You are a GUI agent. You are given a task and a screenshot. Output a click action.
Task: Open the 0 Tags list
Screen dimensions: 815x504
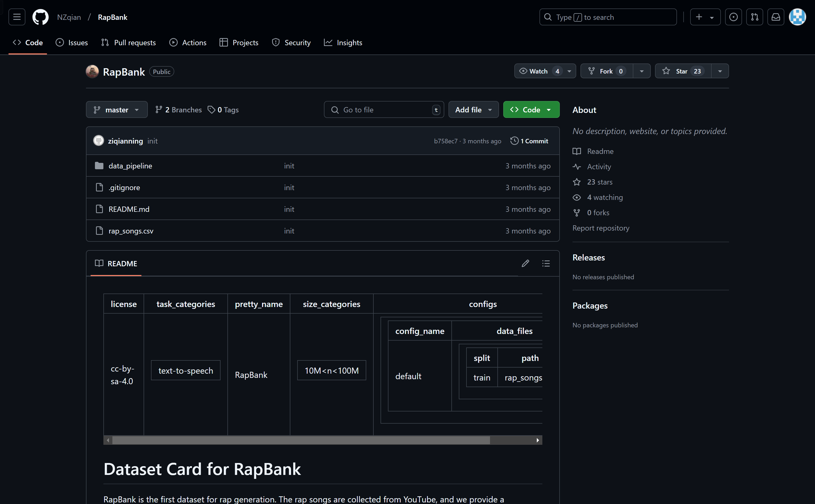(x=223, y=110)
